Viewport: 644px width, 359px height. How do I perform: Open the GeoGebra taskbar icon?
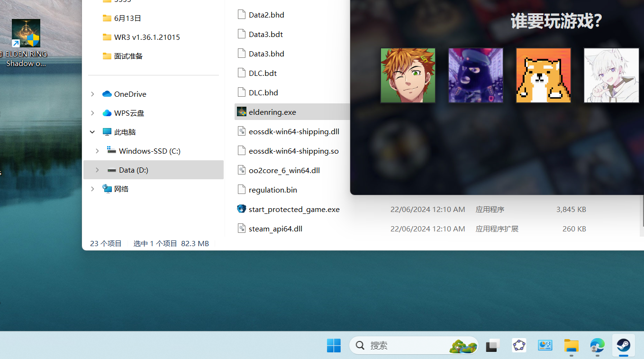pos(519,345)
